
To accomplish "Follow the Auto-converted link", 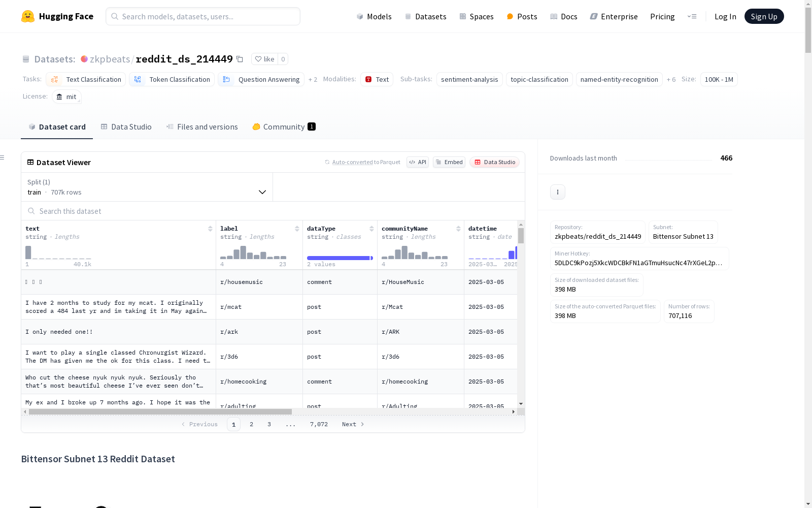I will (353, 162).
